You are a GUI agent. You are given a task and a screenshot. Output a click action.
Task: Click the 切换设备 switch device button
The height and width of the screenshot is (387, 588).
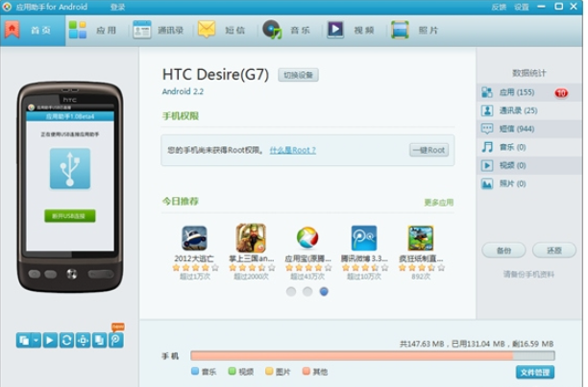[298, 75]
